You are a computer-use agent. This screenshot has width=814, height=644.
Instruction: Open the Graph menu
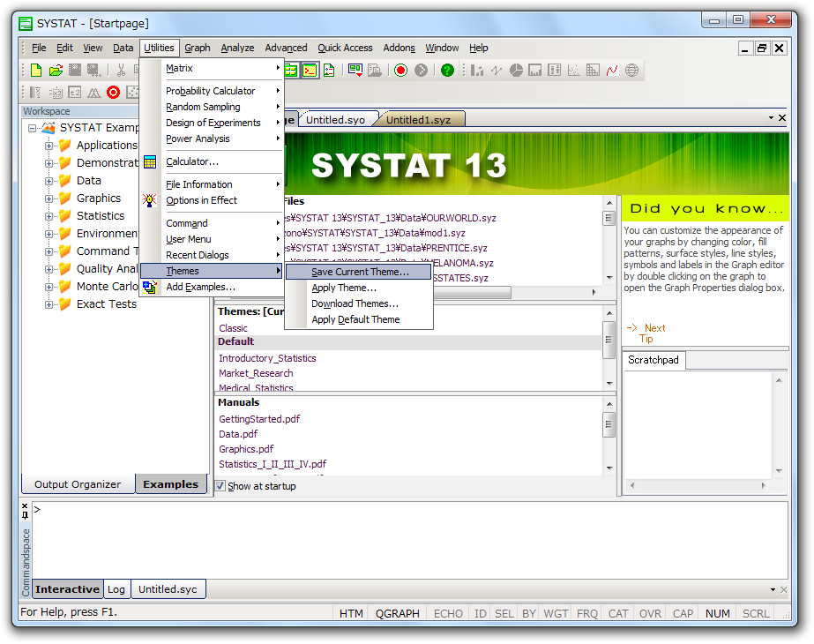click(198, 48)
